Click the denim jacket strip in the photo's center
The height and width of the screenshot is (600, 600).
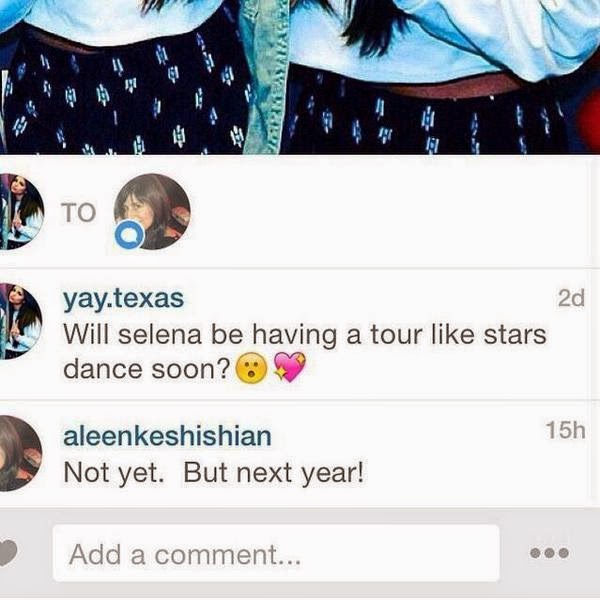(x=264, y=77)
